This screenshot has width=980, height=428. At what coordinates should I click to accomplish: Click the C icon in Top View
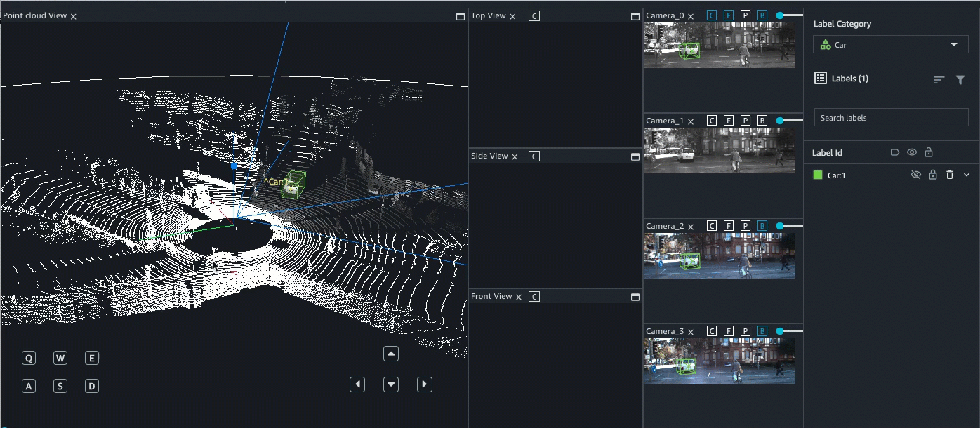coord(534,15)
